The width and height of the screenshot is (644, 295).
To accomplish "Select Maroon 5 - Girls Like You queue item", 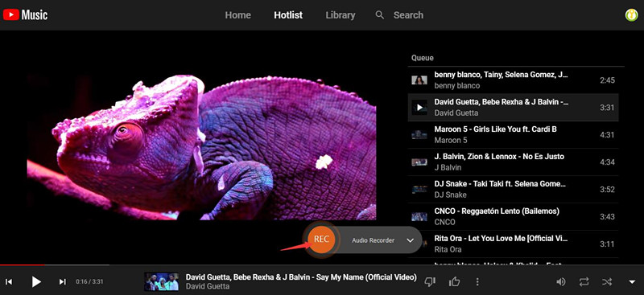I will click(x=513, y=134).
